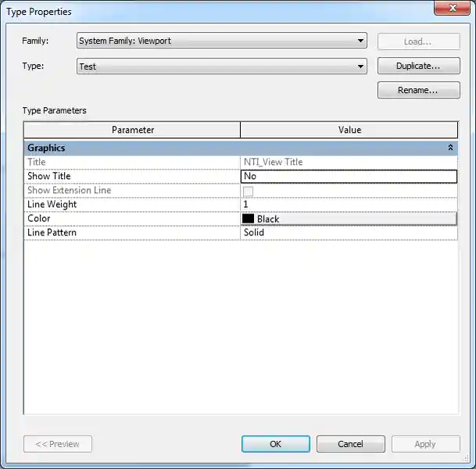Select the Show Title parameter label
This screenshot has width=476, height=469.
[x=49, y=177]
